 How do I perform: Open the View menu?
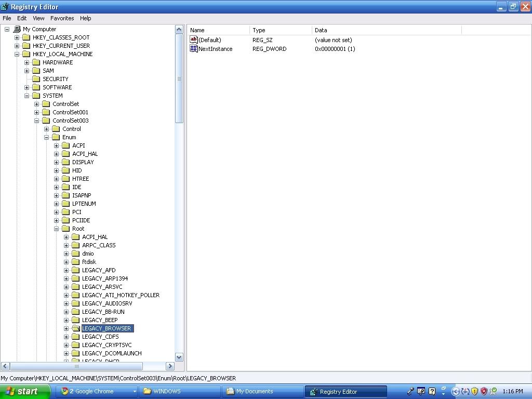point(38,18)
